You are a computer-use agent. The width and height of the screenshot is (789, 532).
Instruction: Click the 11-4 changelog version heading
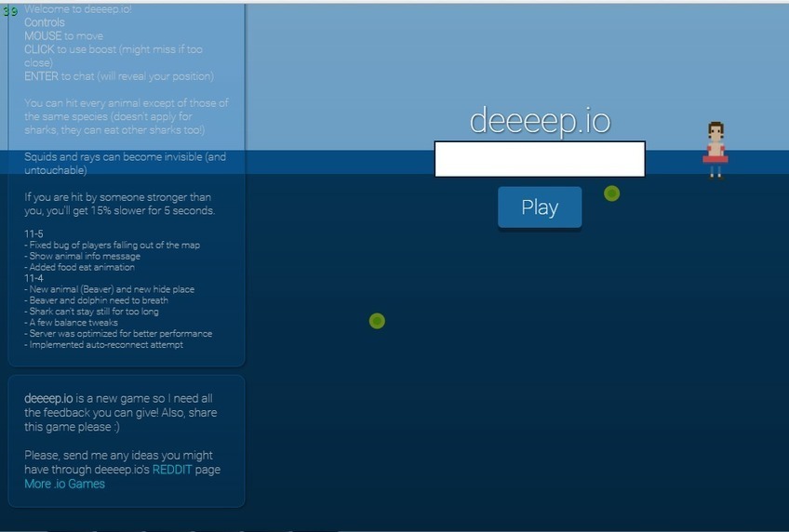point(33,278)
